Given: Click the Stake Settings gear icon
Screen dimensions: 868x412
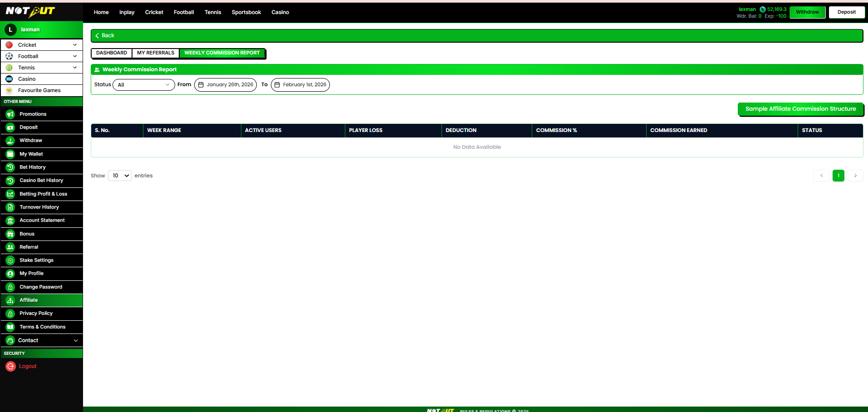Looking at the screenshot, I should [10, 260].
